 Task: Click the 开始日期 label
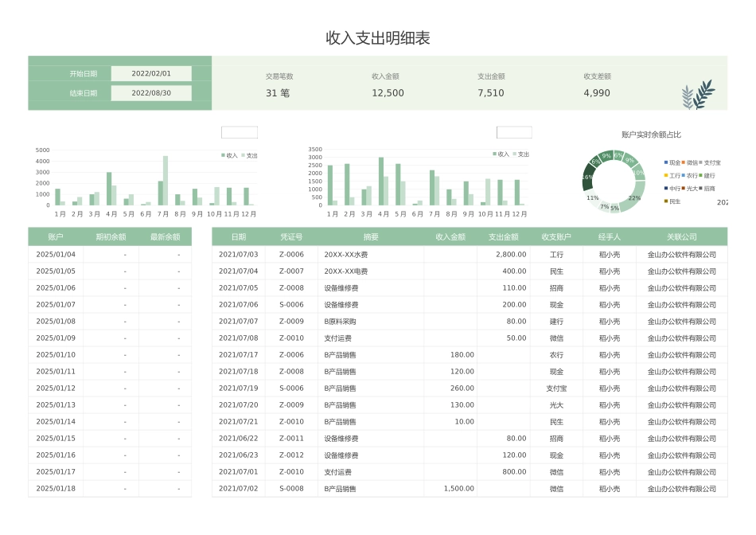(x=83, y=74)
